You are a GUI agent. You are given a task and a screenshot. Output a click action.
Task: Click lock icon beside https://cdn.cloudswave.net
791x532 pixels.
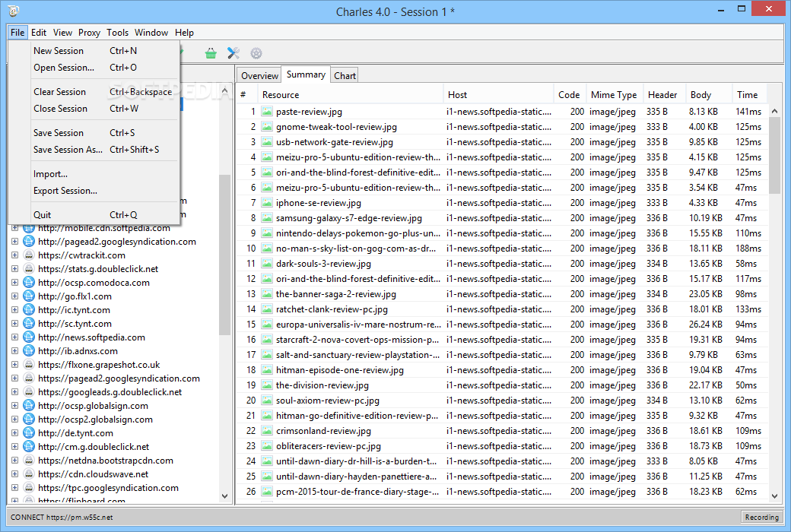29,474
